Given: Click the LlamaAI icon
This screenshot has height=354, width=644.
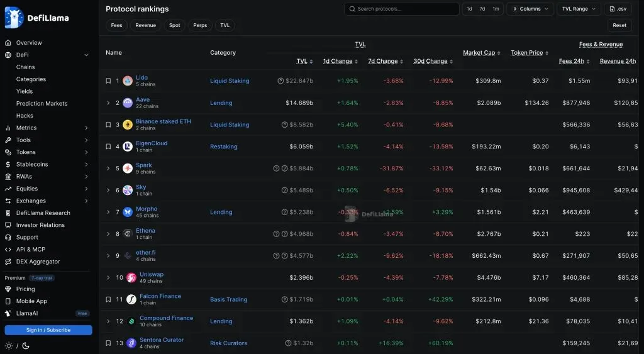Looking at the screenshot, I should pyautogui.click(x=8, y=313).
